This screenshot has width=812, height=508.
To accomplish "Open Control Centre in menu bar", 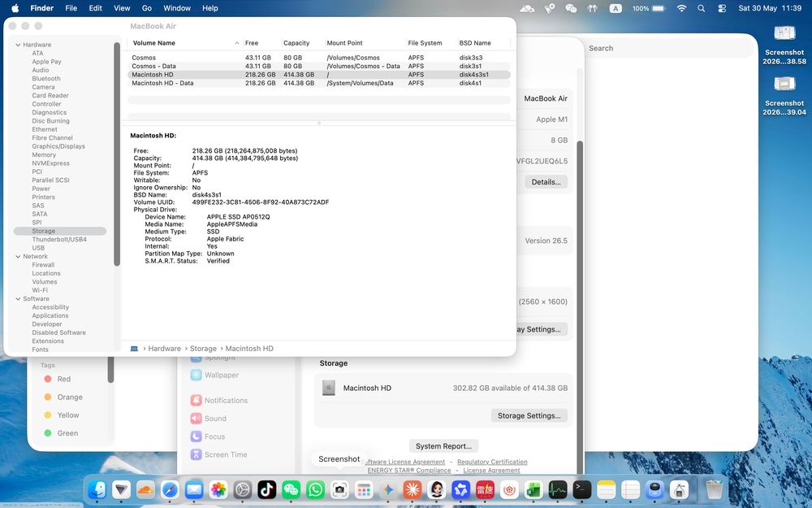I will pyautogui.click(x=722, y=8).
